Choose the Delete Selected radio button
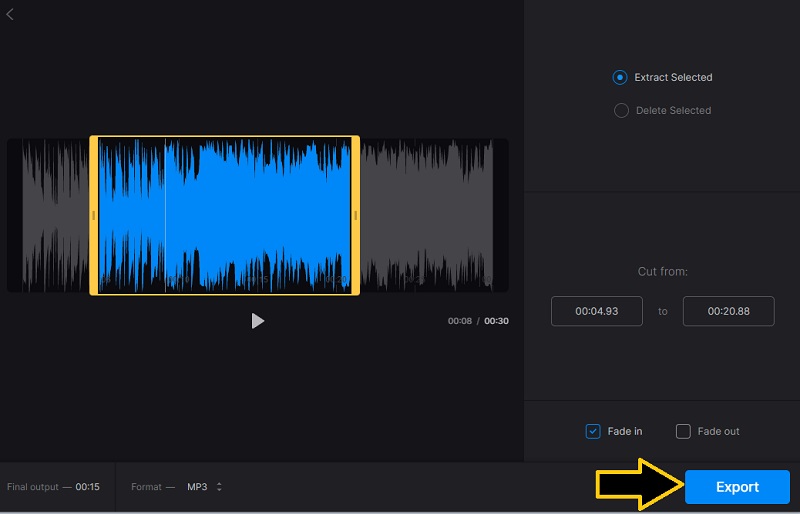This screenshot has width=800, height=514. tap(620, 110)
